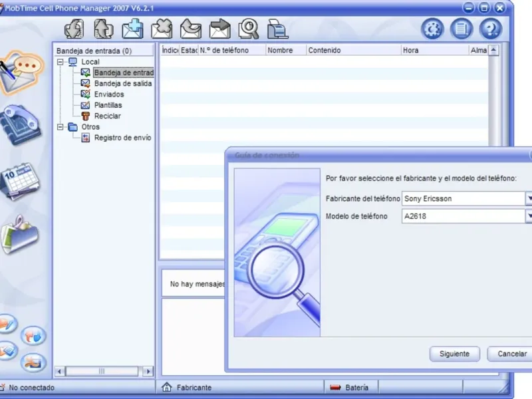Open settings with the round gear icon
Screen dimensions: 532x399
click(433, 29)
